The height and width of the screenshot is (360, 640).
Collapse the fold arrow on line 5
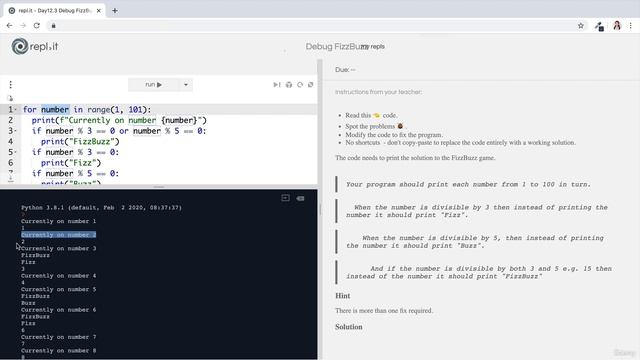click(16, 152)
